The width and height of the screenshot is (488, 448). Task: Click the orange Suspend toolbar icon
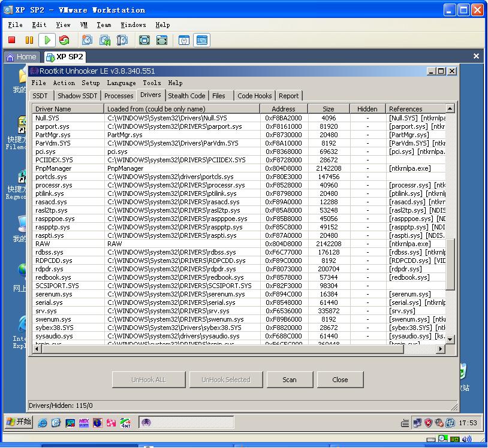tap(29, 40)
